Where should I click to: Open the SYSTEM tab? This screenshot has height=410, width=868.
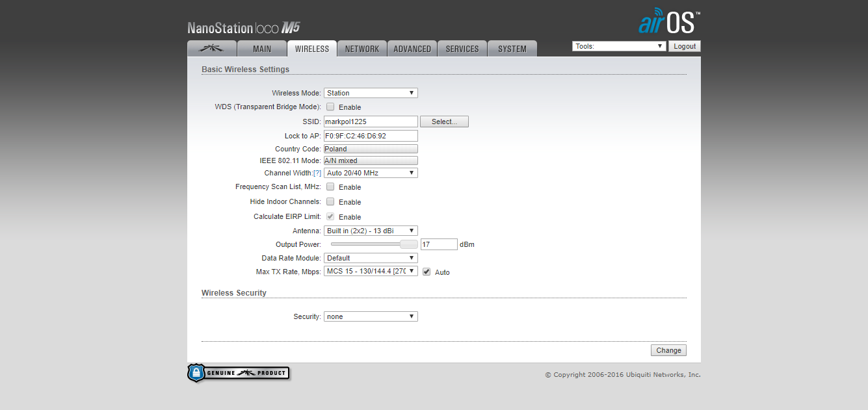tap(512, 49)
